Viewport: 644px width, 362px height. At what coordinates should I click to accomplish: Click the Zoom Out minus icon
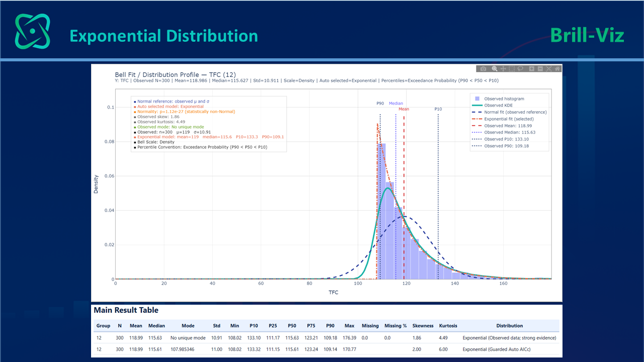pyautogui.click(x=540, y=69)
